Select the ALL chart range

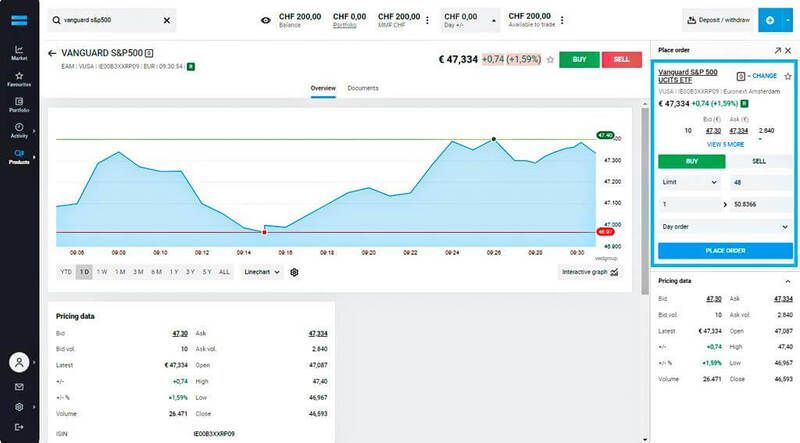click(224, 272)
